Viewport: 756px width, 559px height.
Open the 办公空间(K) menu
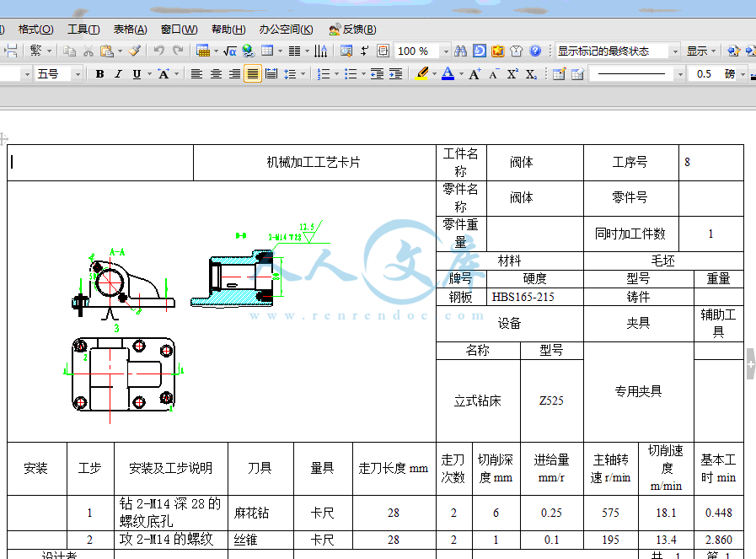tap(286, 30)
